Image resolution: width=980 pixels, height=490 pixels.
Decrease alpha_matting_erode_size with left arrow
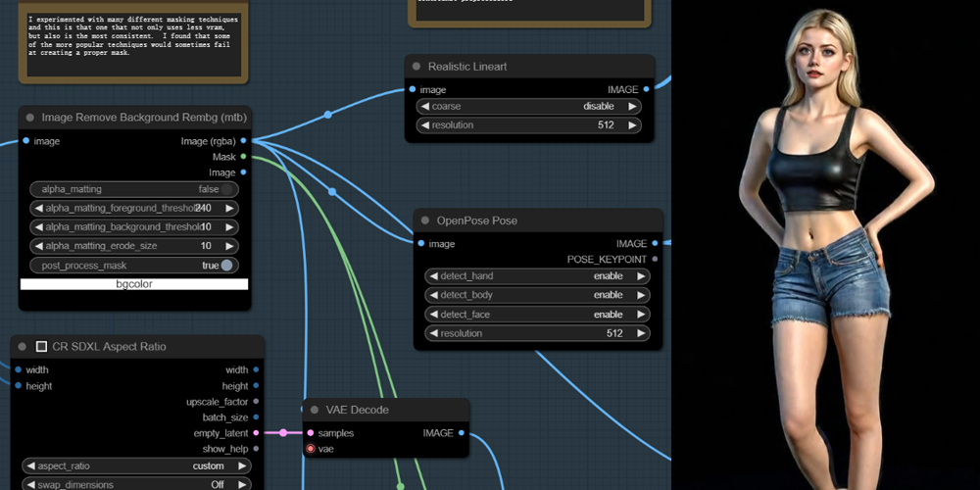coord(39,246)
